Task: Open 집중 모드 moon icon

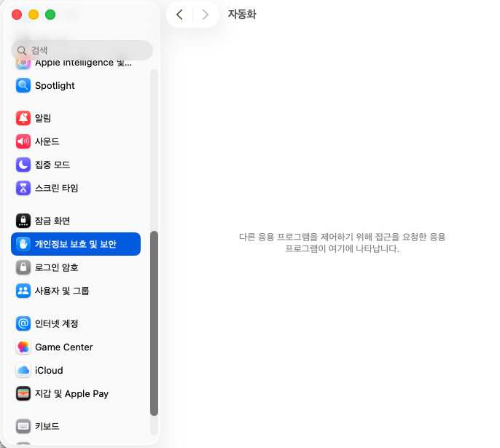Action: [x=23, y=165]
